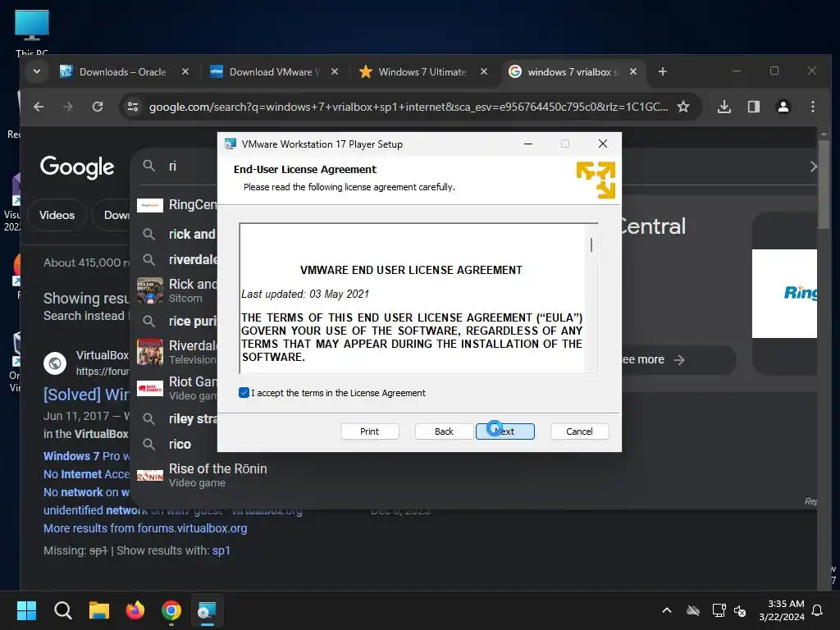Image resolution: width=840 pixels, height=630 pixels.
Task: Click the Google search box magnifier icon
Action: 149,166
